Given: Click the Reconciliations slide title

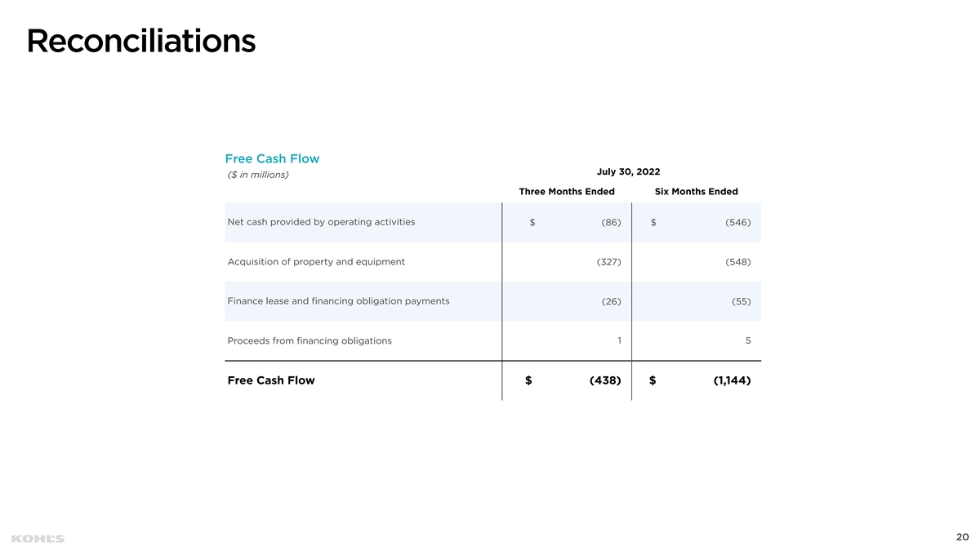Looking at the screenshot, I should pyautogui.click(x=140, y=41).
